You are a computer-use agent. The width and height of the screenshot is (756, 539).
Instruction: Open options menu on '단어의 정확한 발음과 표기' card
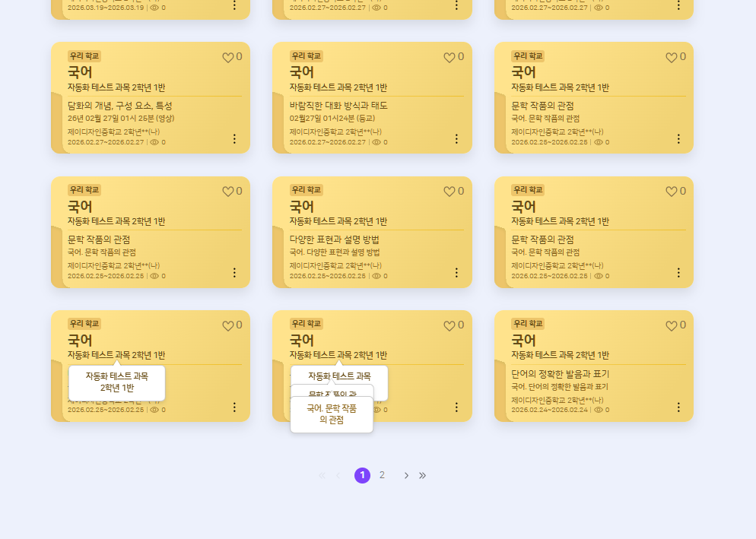[x=678, y=407]
